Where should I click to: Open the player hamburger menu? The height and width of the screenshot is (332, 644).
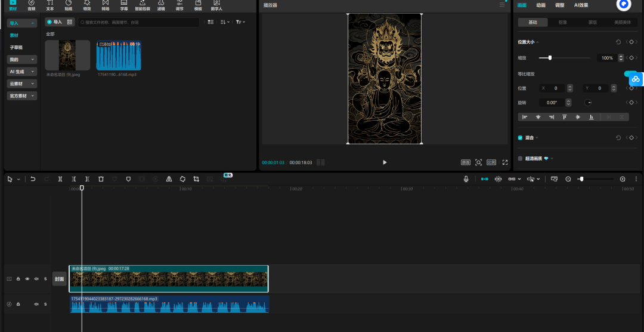[502, 5]
